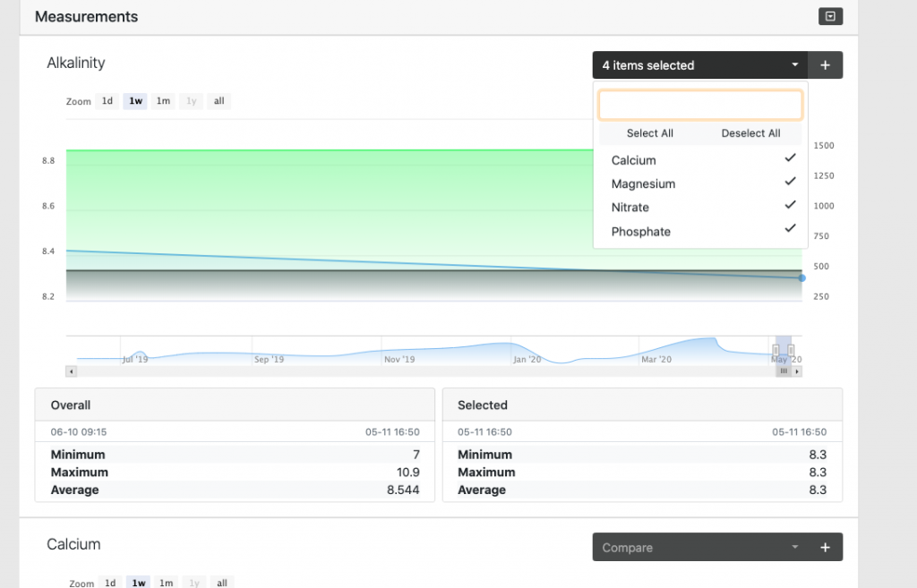Set Alkalinity zoom to 1m
The image size is (917, 588).
pos(163,101)
